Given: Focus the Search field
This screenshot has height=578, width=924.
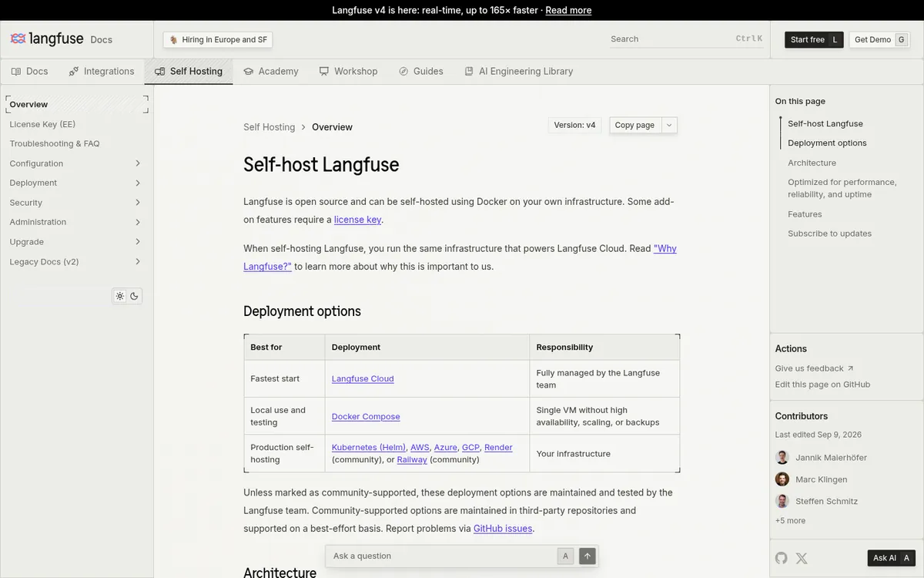Looking at the screenshot, I should [x=686, y=39].
